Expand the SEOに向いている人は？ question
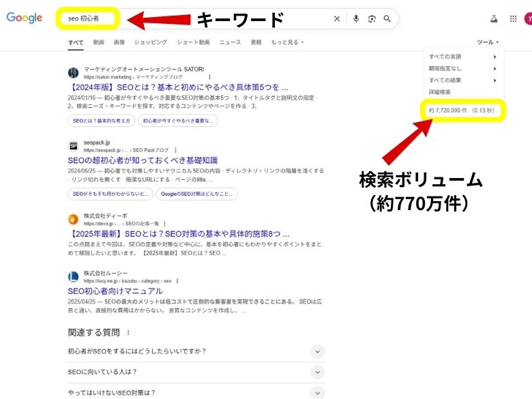The height and width of the screenshot is (399, 532). coord(196,372)
